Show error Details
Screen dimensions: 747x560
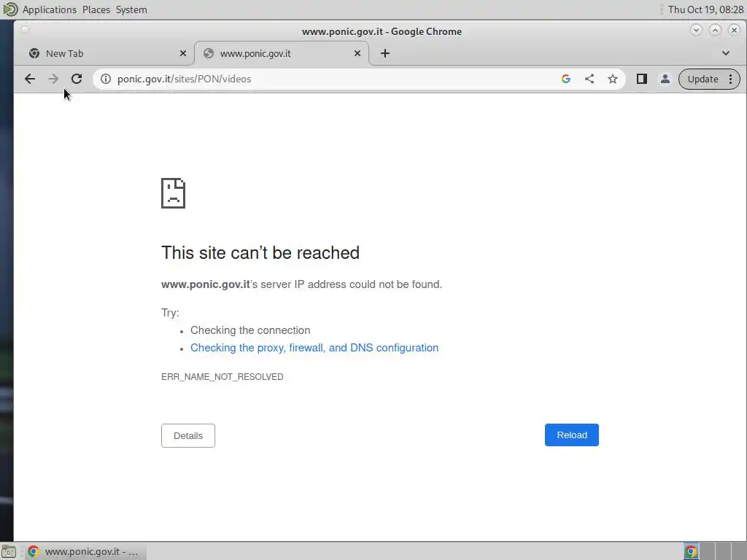click(x=188, y=436)
